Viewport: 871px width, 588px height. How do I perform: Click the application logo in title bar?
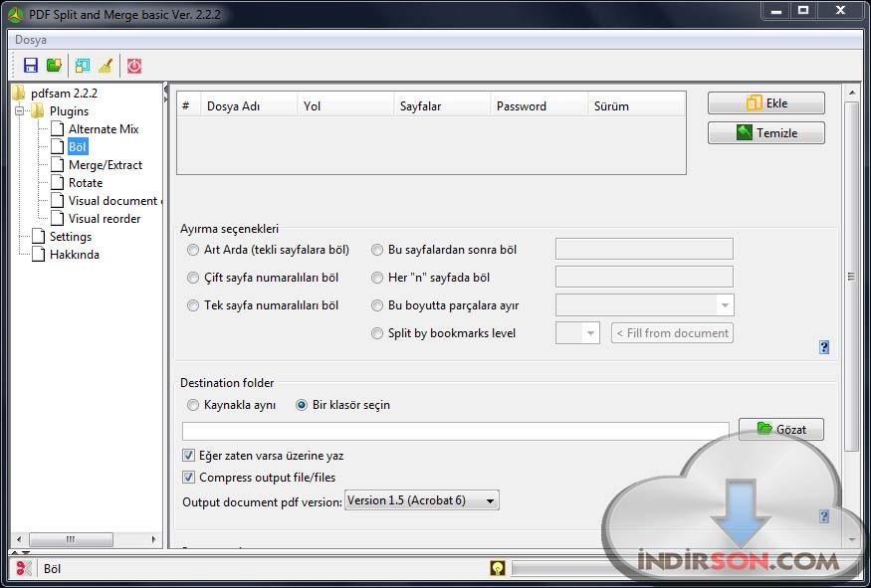[x=16, y=14]
